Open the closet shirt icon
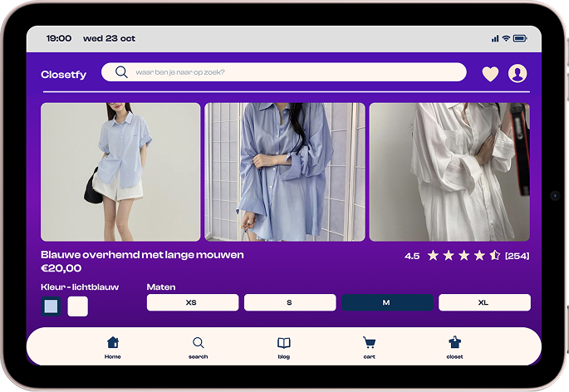Screen dimensions: 569x392 454,343
